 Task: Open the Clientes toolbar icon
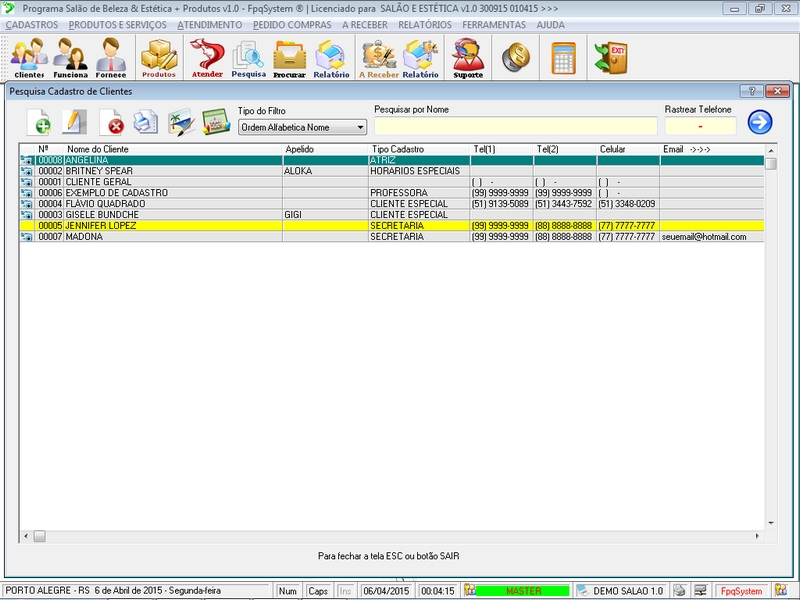[x=29, y=57]
